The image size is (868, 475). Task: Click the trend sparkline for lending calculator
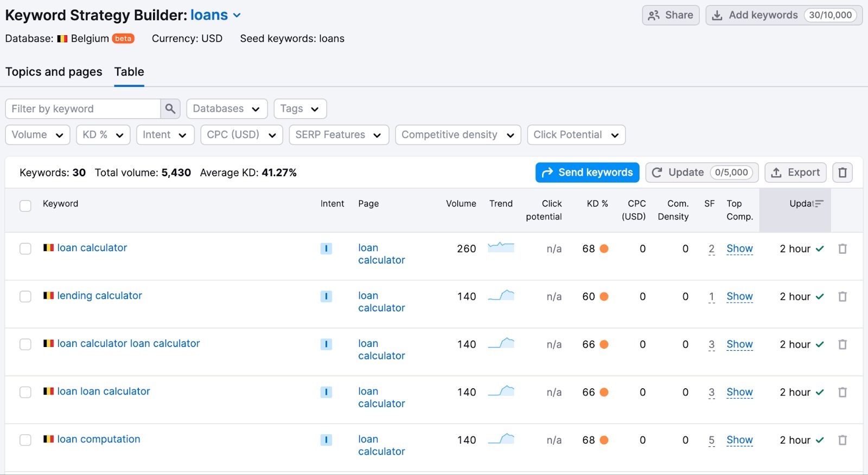(501, 295)
